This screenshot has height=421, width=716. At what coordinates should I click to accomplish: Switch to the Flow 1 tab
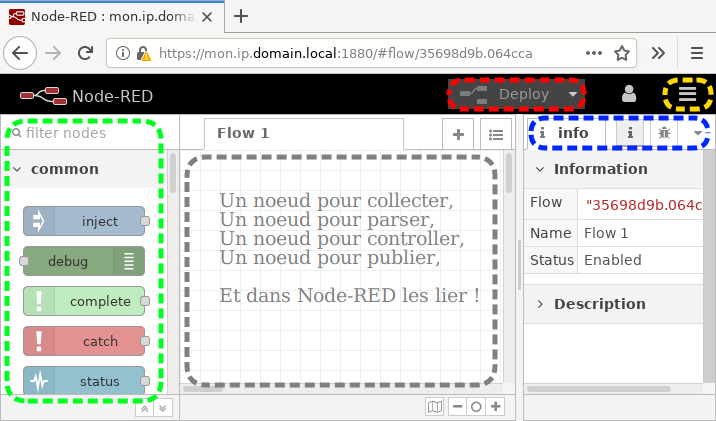pyautogui.click(x=304, y=133)
